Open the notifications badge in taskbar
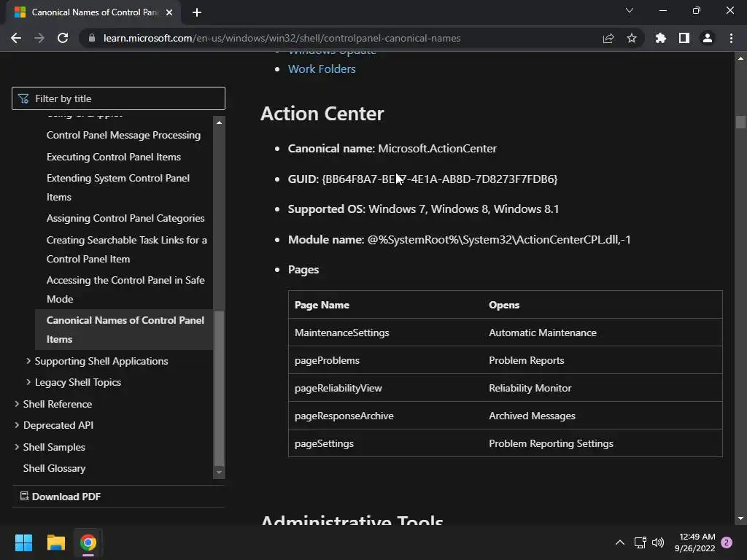Image resolution: width=747 pixels, height=560 pixels. pyautogui.click(x=727, y=542)
